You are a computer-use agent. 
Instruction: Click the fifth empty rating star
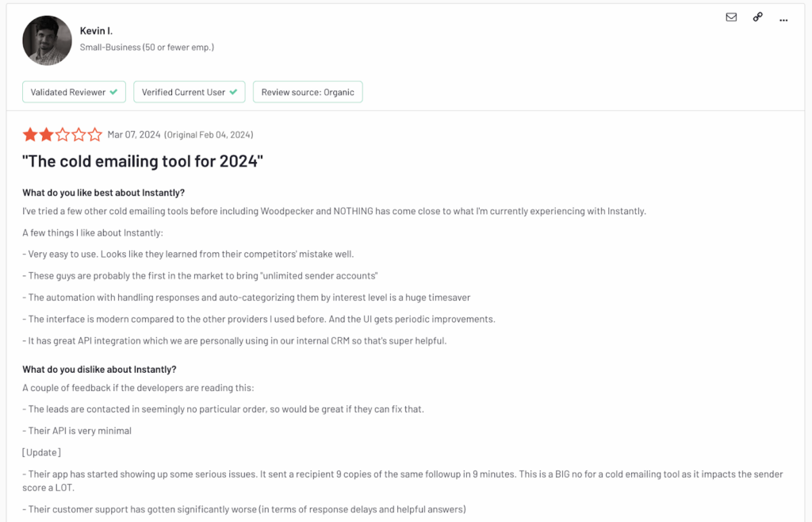95,134
